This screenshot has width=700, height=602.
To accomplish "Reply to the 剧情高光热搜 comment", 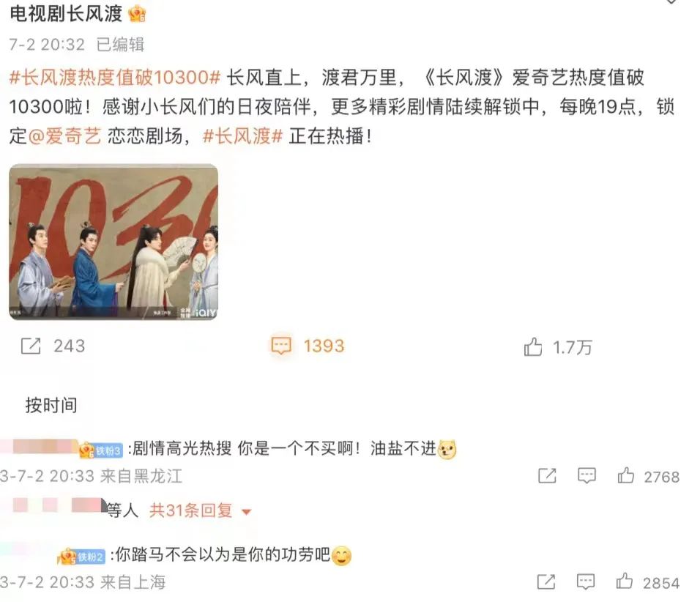I will coord(587,475).
